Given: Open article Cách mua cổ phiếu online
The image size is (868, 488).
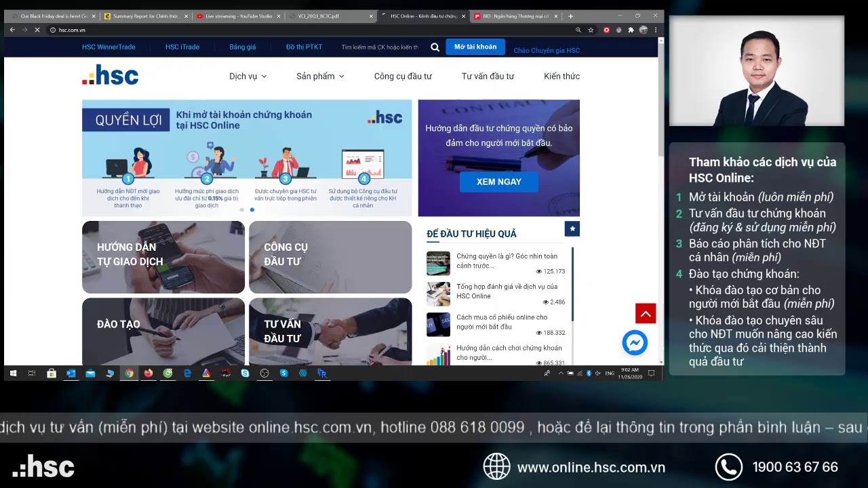Looking at the screenshot, I should (x=502, y=322).
